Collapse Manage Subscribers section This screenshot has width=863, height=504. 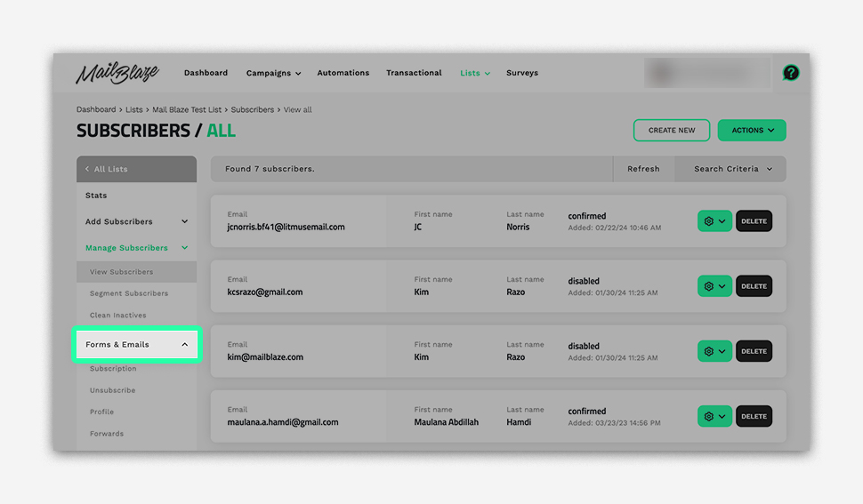pyautogui.click(x=136, y=248)
